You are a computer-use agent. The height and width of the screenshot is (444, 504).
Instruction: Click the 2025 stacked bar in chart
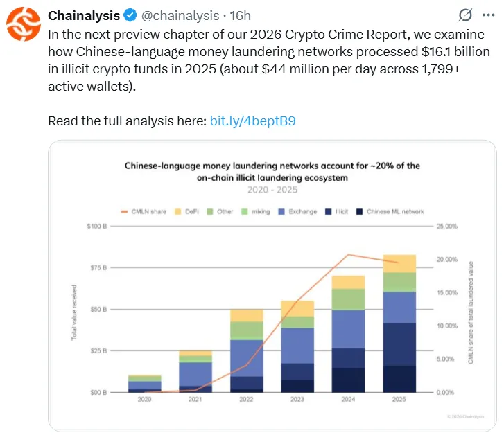[399, 326]
